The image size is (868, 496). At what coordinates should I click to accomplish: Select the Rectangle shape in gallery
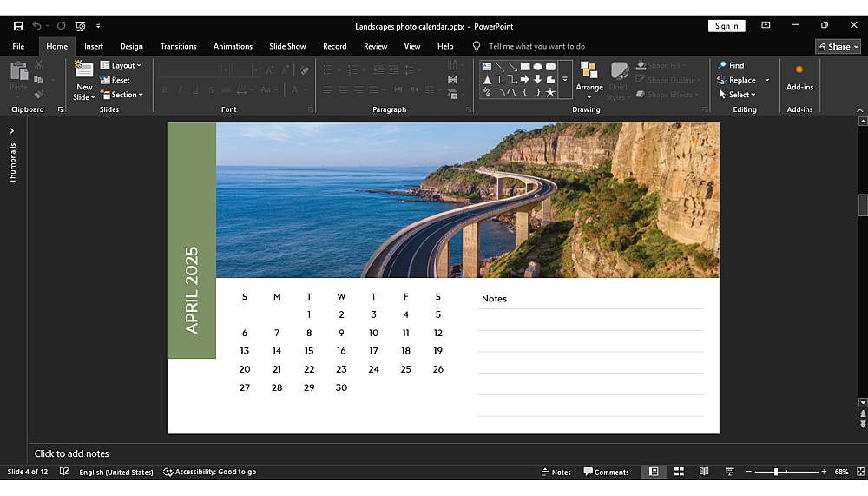525,67
